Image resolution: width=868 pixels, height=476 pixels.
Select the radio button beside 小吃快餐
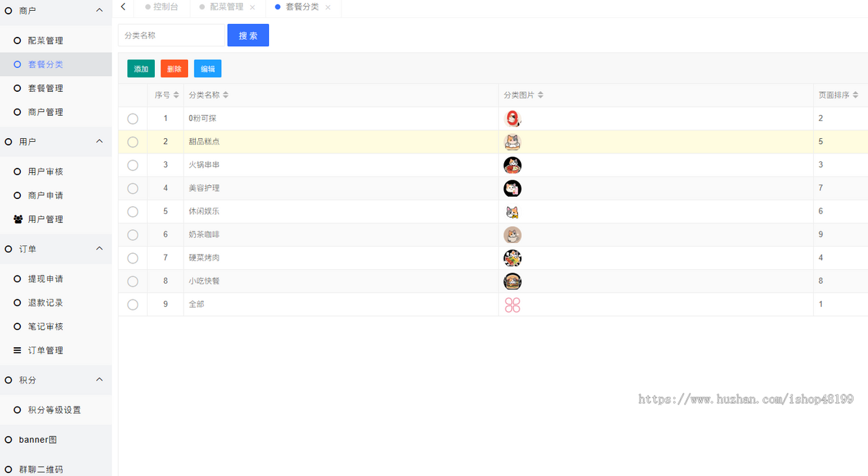(132, 281)
